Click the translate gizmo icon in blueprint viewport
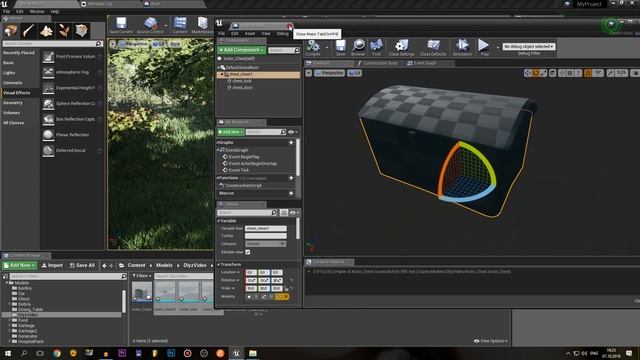 tap(528, 73)
